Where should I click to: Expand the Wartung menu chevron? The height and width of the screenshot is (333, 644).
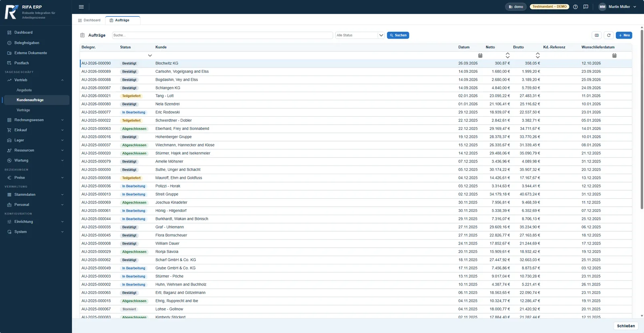click(x=62, y=160)
